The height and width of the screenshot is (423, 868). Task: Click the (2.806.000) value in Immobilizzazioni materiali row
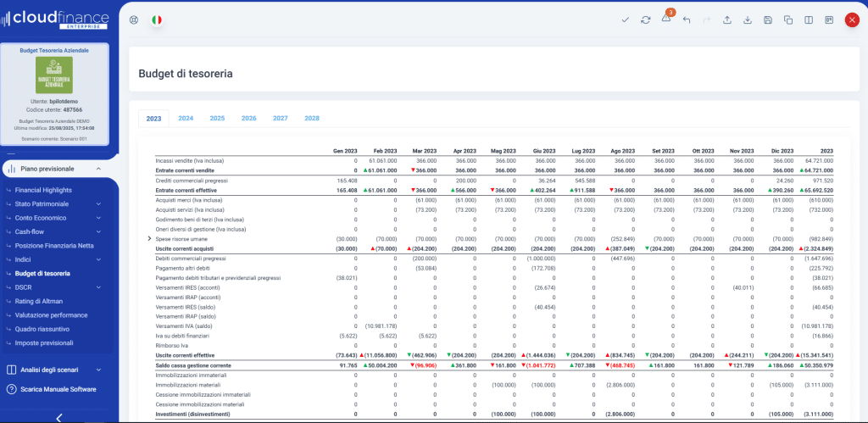click(620, 385)
